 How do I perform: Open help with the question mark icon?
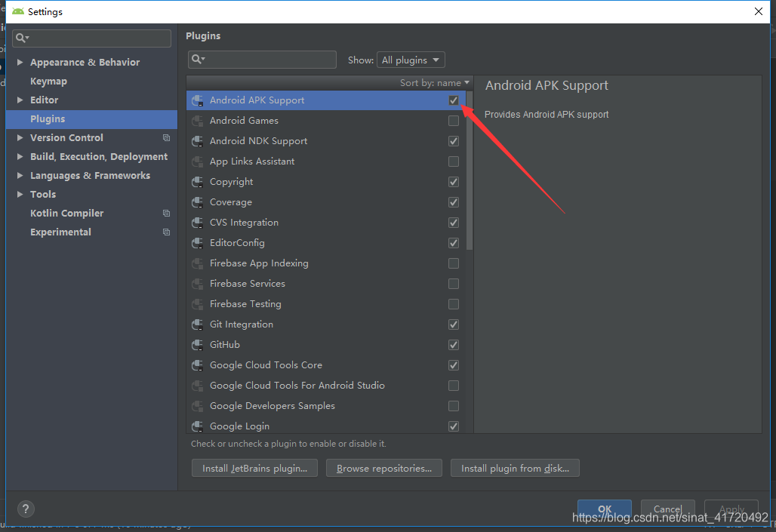(26, 509)
